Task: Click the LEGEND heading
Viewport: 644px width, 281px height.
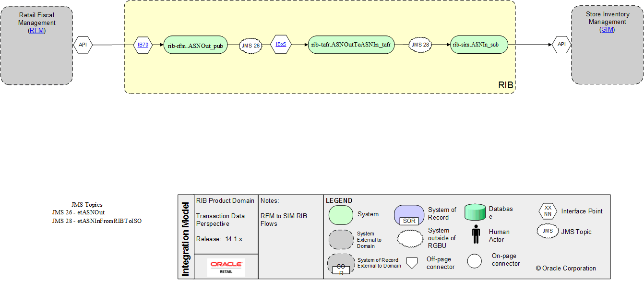Action: 339,200
